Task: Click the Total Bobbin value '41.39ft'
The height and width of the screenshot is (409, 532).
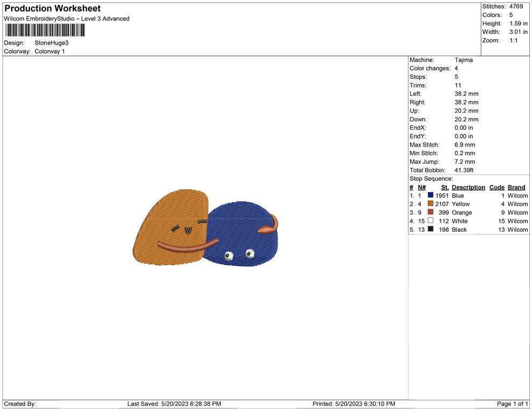Action: [x=464, y=170]
